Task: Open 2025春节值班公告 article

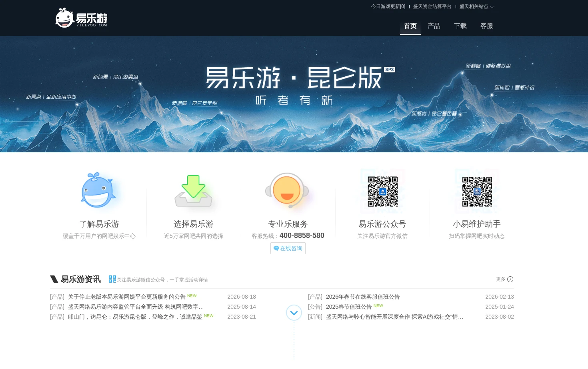Action: click(349, 307)
